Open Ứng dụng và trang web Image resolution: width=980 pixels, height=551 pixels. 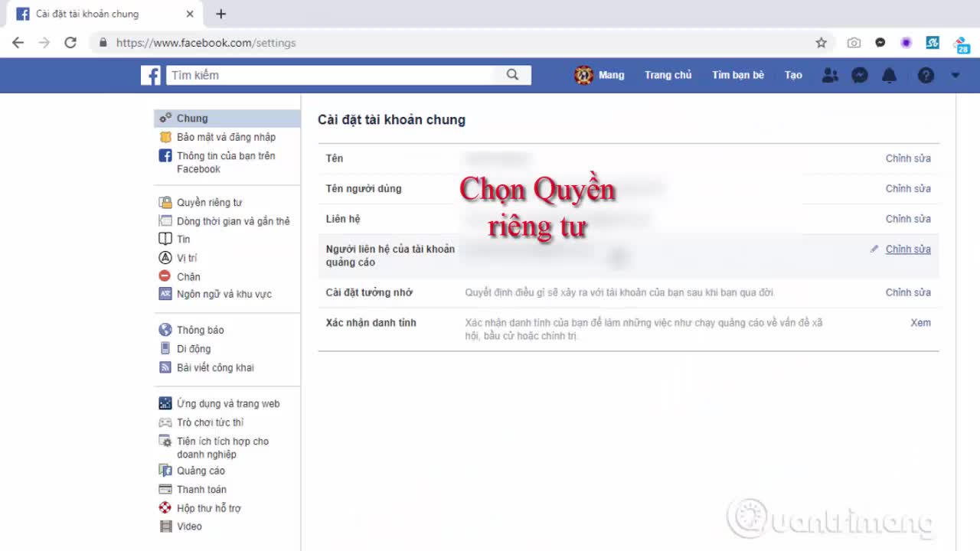point(228,403)
